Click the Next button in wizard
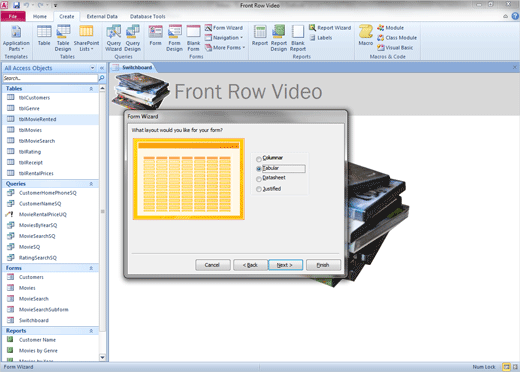This screenshot has height=372, width=520. (285, 265)
